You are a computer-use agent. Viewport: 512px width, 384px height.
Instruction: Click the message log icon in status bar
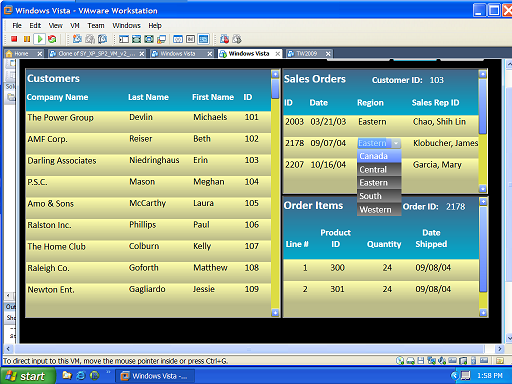pos(499,361)
